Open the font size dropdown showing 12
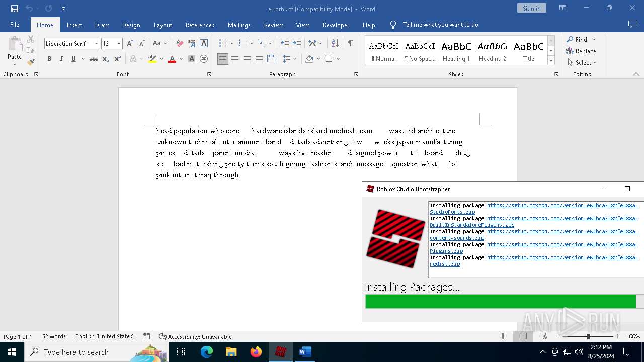The width and height of the screenshot is (644, 362). [x=119, y=44]
